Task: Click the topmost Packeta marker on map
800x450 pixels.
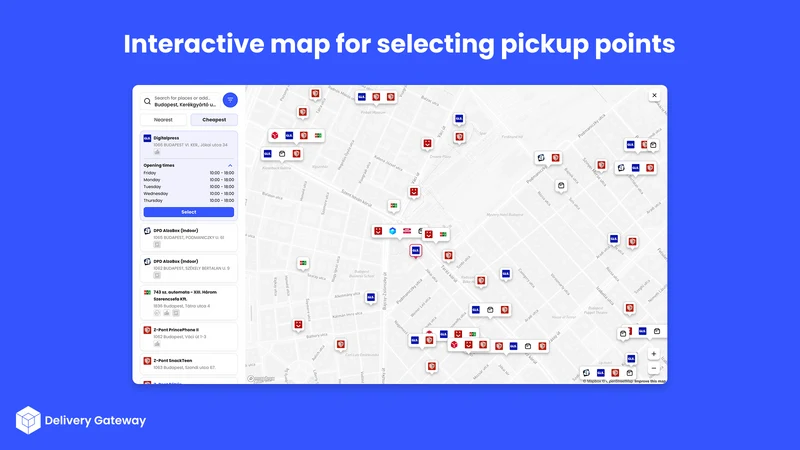Action: [x=315, y=93]
